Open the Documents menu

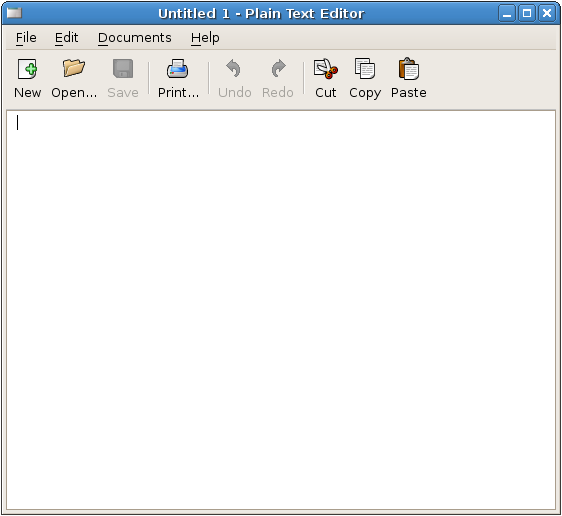pyautogui.click(x=135, y=38)
